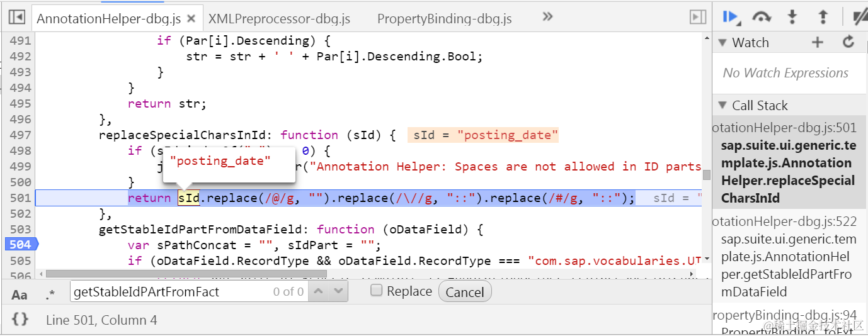Viewport: 868px width, 336px height.
Task: Select replaceSpecialCharsInId call stack frame
Action: tap(790, 163)
